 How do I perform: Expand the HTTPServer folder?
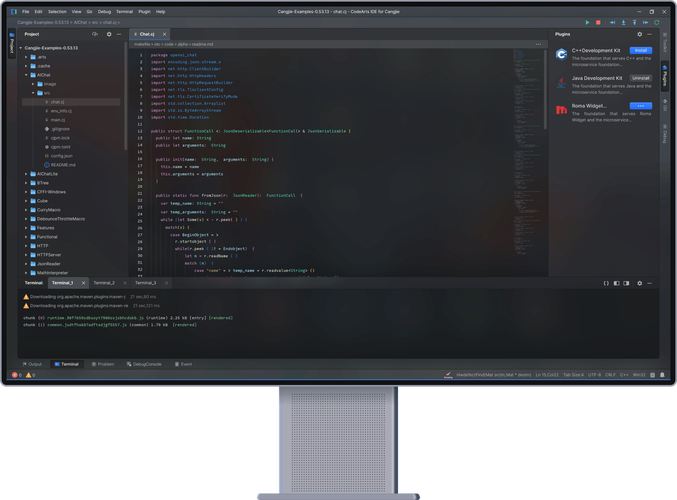point(26,255)
